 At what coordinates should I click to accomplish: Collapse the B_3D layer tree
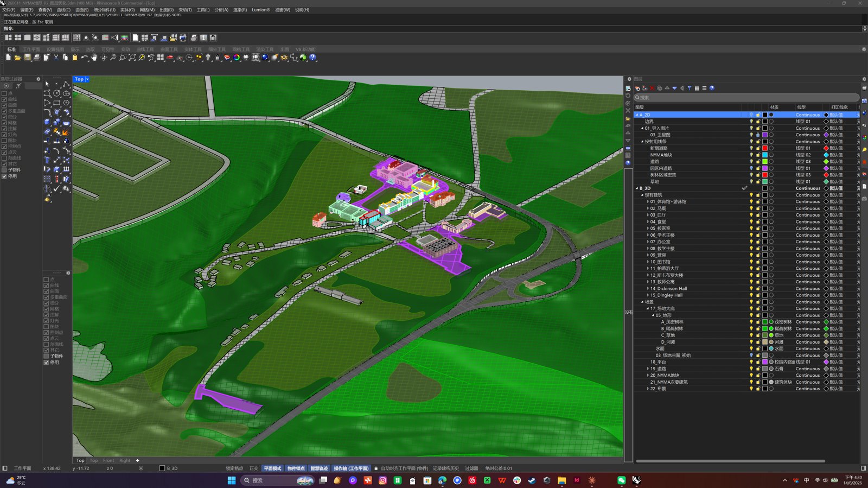pos(637,188)
